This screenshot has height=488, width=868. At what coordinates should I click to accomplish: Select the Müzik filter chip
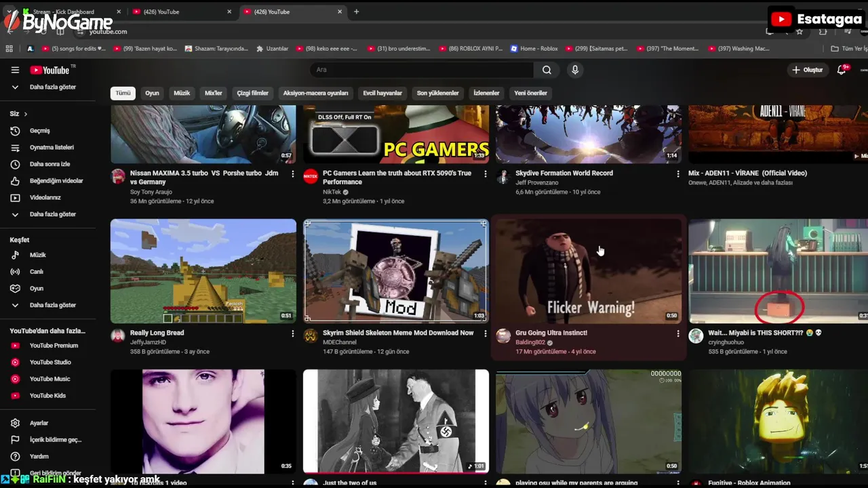(x=182, y=93)
